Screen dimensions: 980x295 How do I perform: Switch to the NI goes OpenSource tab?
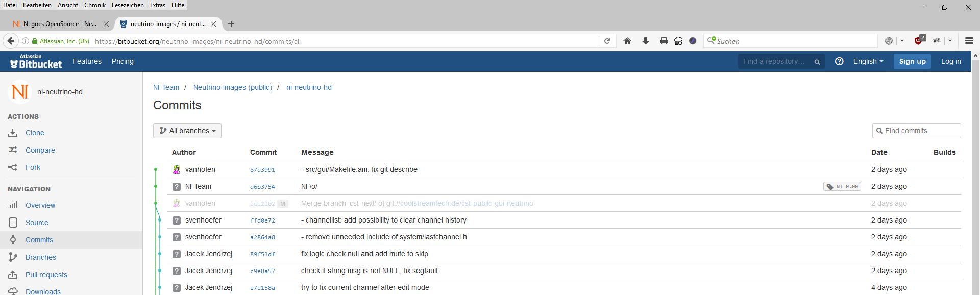pos(60,24)
